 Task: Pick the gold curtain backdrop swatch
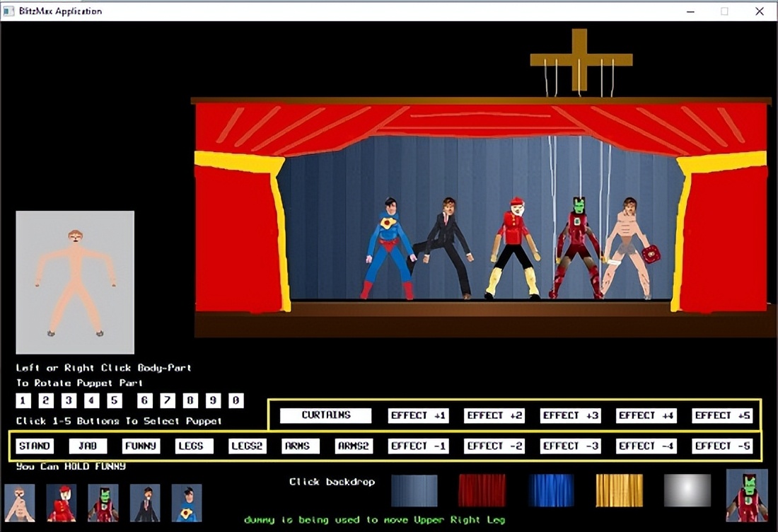[619, 490]
